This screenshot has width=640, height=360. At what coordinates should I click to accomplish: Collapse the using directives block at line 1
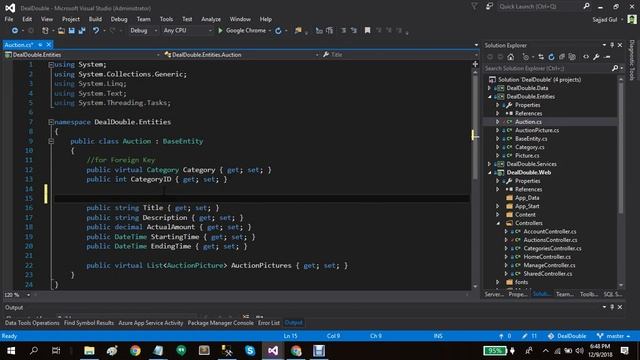pos(51,64)
